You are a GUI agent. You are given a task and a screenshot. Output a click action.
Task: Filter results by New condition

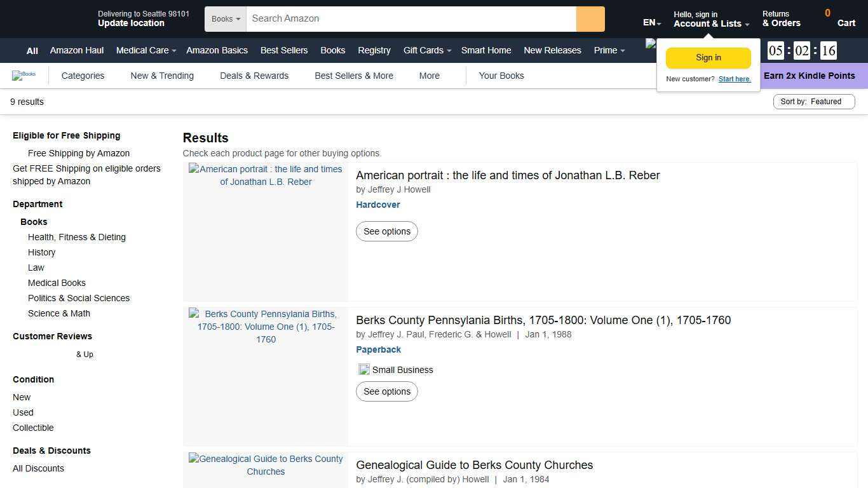[x=22, y=396]
